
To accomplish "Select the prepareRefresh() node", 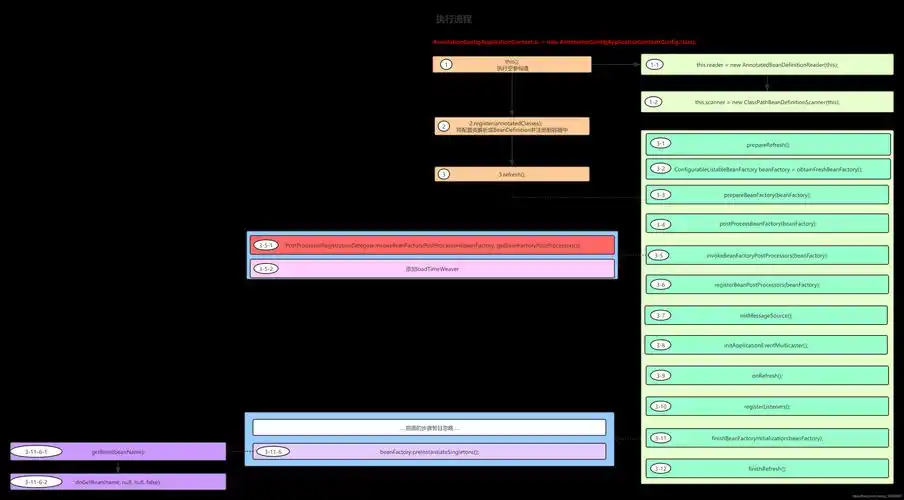I will click(x=766, y=144).
